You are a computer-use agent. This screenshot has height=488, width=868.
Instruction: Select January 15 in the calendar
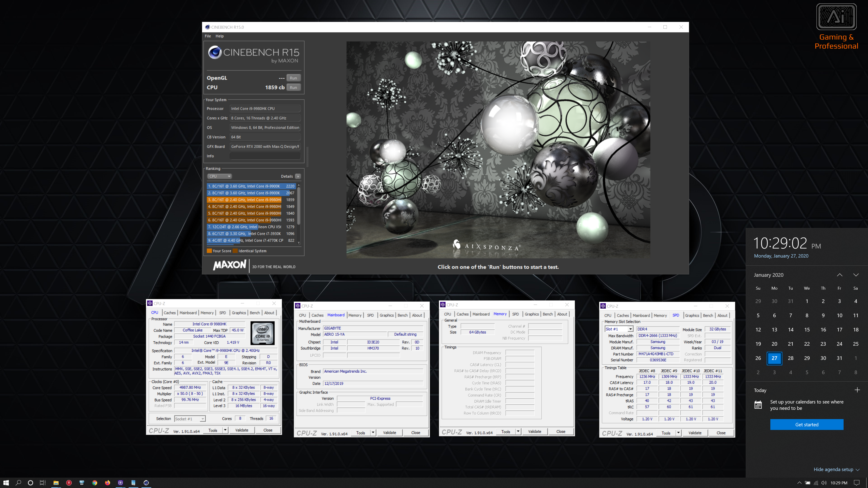[807, 329]
